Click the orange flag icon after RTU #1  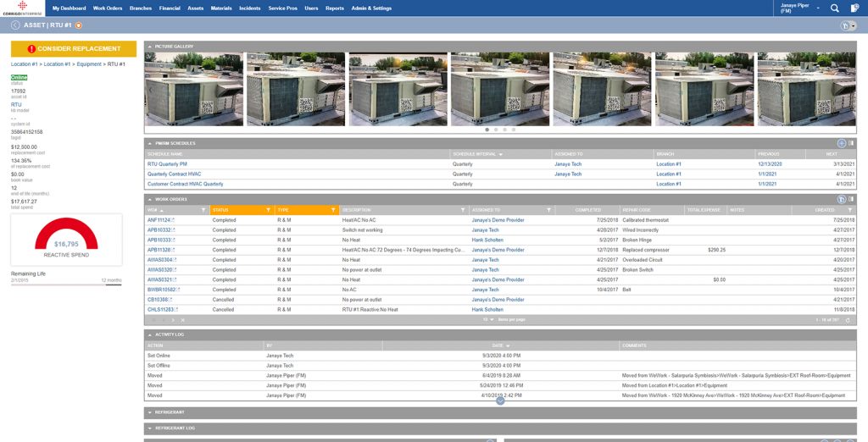(79, 25)
